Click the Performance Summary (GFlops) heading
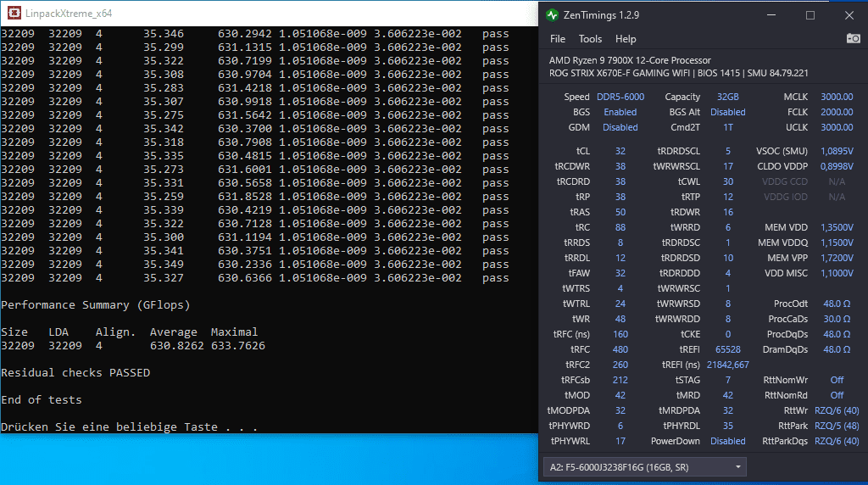 [x=95, y=305]
